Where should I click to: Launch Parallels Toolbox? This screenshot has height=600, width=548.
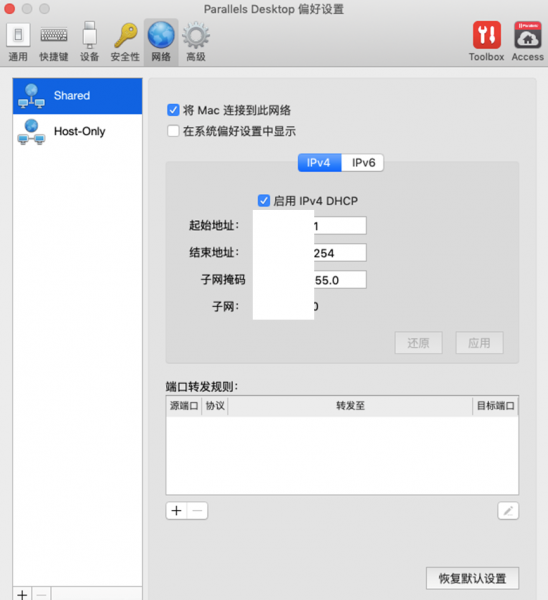point(486,42)
